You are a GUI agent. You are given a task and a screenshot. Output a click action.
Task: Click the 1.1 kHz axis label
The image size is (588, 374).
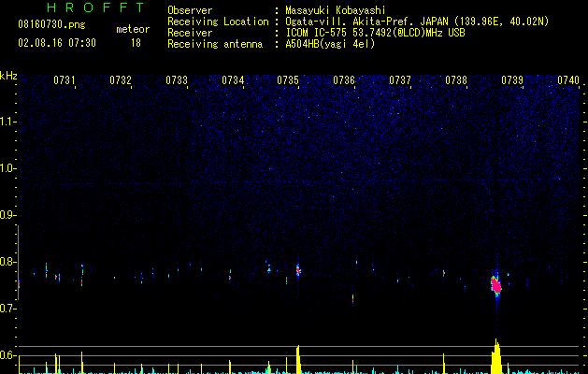point(7,122)
